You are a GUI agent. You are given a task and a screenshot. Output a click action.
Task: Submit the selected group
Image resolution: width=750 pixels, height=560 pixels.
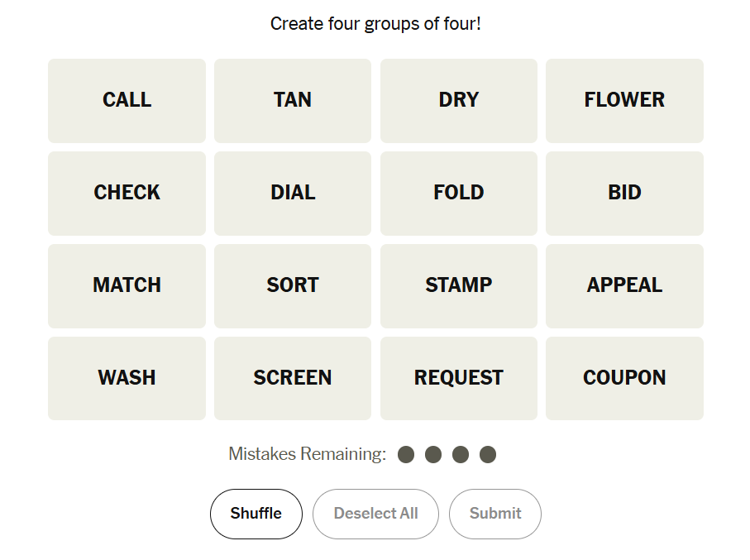495,514
